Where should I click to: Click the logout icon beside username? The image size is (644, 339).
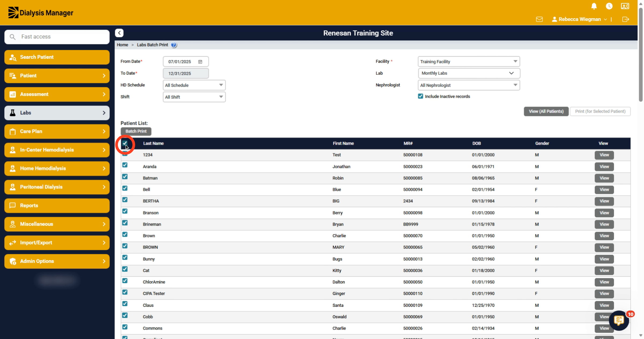point(625,19)
